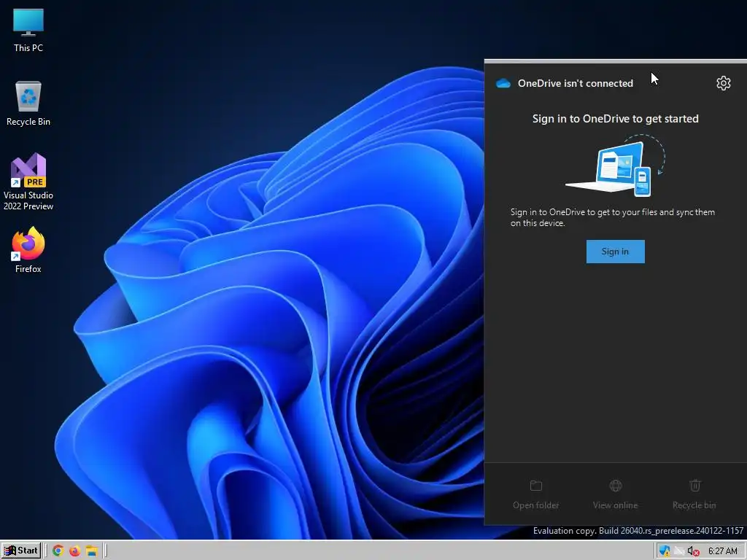Click the OneDrive tray icon
Viewport: 747px width, 560px height.
(x=679, y=551)
